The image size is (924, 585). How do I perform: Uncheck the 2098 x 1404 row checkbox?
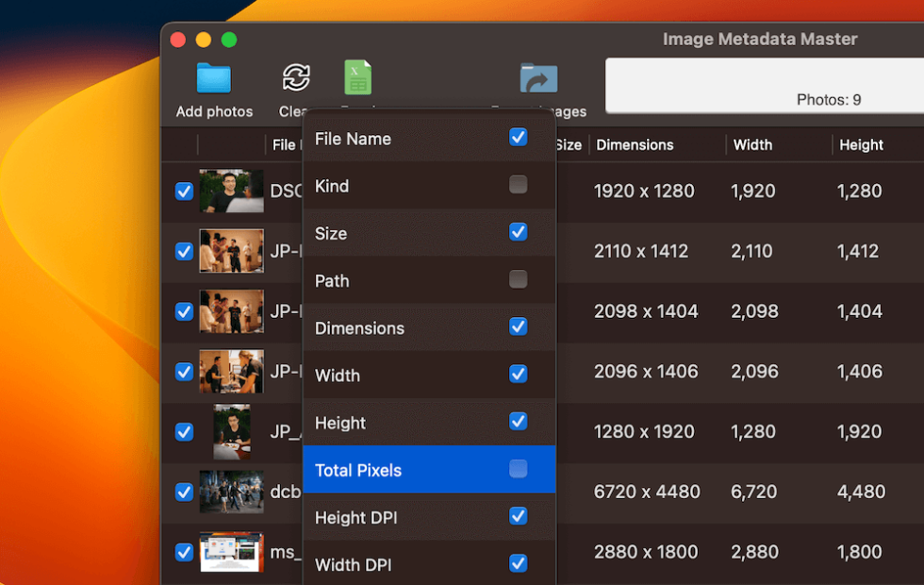click(185, 311)
